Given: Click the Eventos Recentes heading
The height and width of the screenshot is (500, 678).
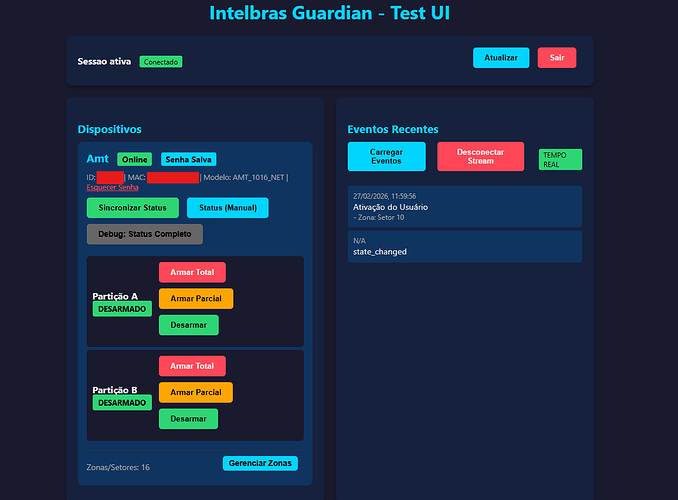Looking at the screenshot, I should pos(393,129).
